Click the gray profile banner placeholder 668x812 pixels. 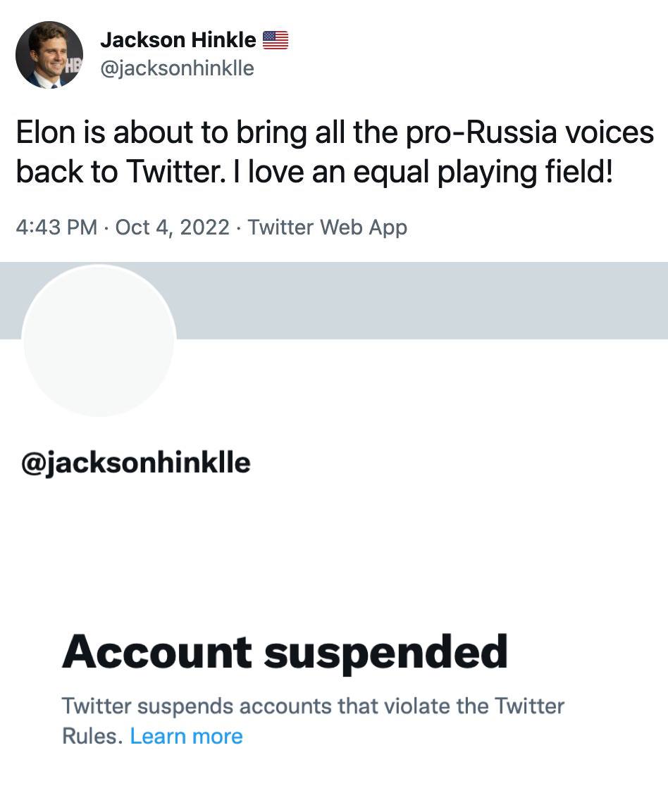(423, 300)
